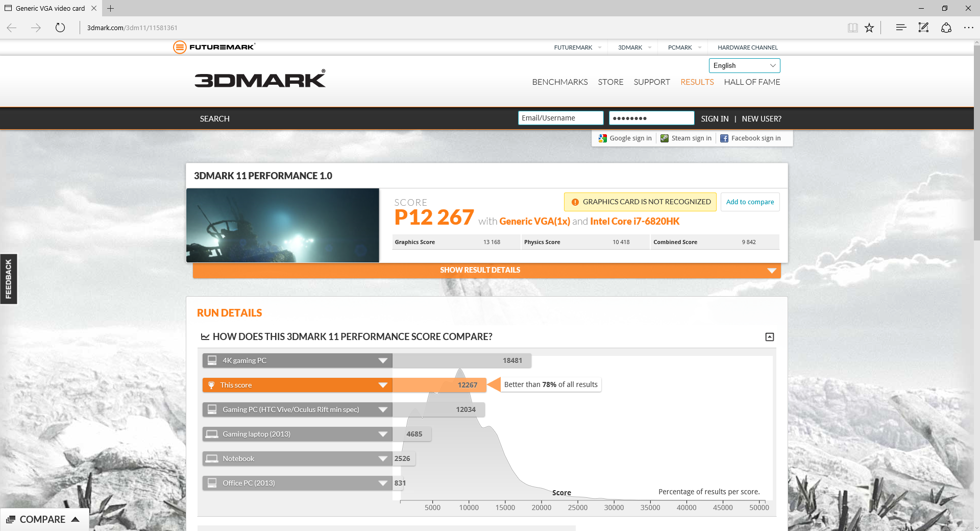The image size is (980, 531).
Task: Focus the Email/Username input field
Action: 560,118
